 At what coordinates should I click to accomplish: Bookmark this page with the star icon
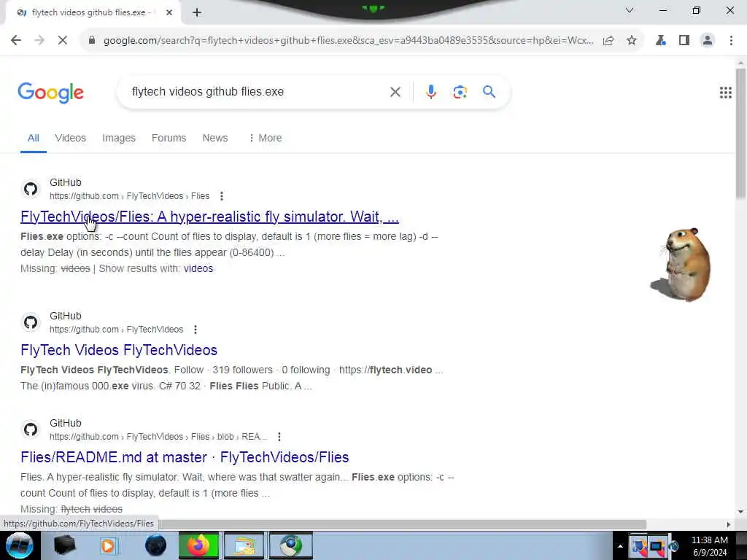pos(632,41)
